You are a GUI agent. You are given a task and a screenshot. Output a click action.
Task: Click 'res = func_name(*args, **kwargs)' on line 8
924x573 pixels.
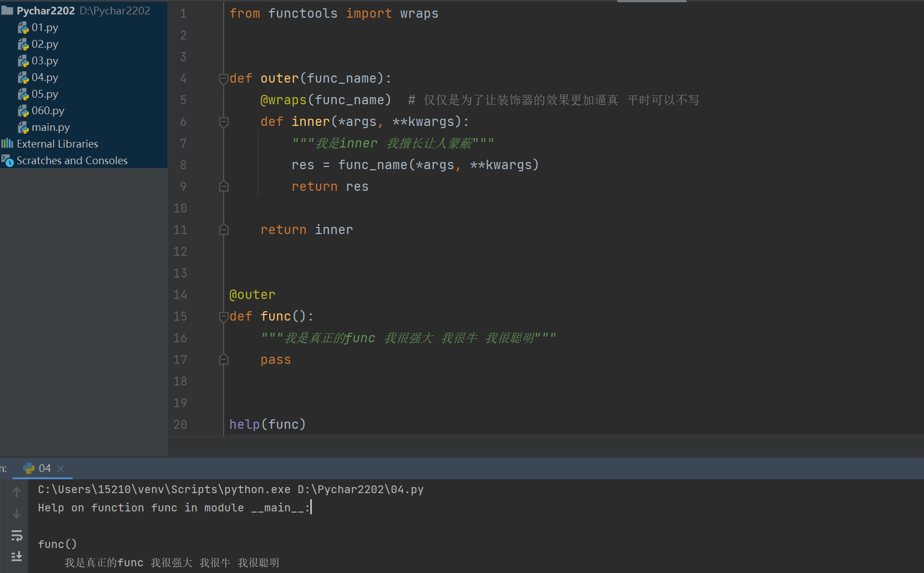pos(415,165)
